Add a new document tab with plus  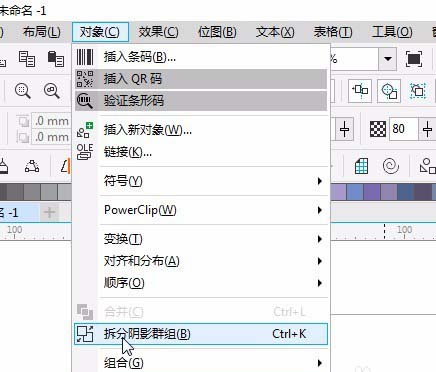(x=49, y=212)
